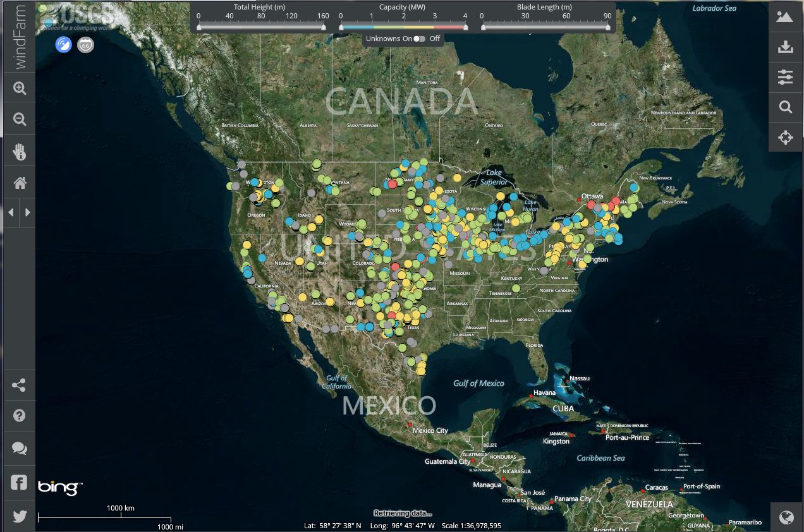Viewport: 804px width, 532px height.
Task: Activate the identify hand tool
Action: pos(19,150)
